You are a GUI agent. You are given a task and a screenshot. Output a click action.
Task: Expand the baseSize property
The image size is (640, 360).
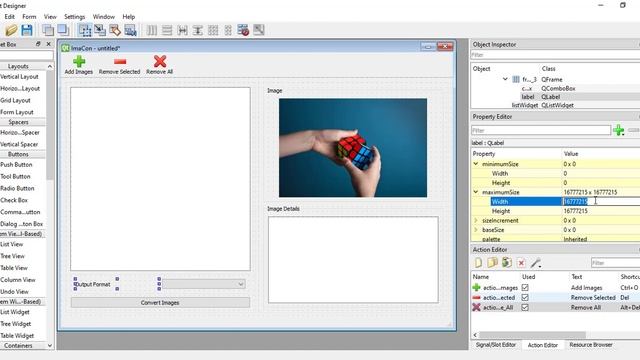(x=476, y=230)
